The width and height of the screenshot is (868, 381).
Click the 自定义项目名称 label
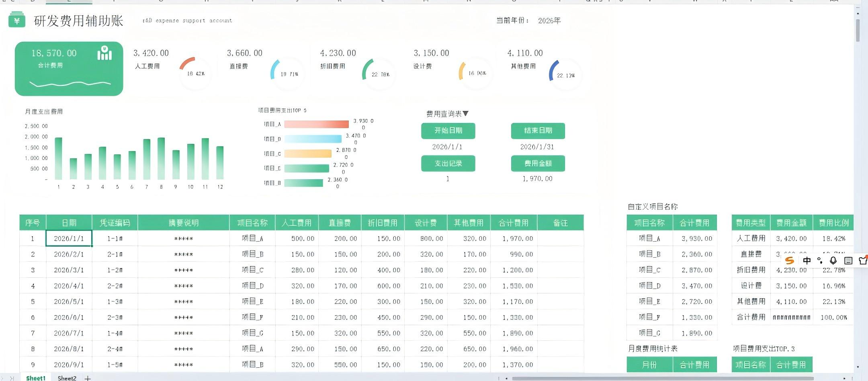point(653,207)
